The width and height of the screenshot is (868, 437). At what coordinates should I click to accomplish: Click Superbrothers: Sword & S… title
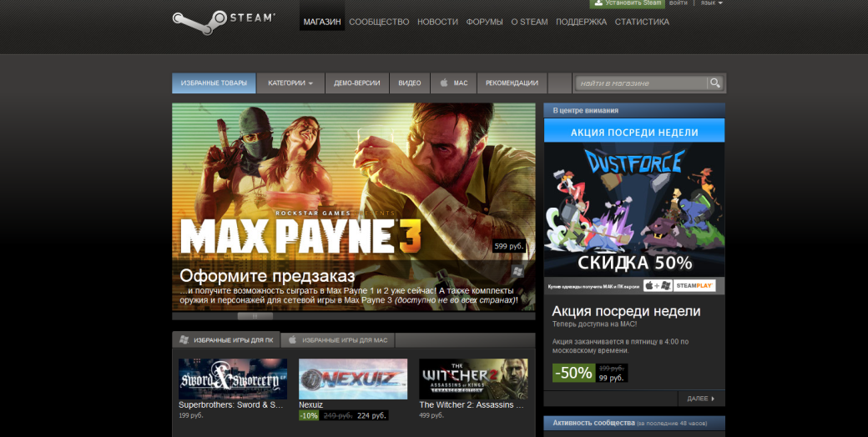[231, 405]
